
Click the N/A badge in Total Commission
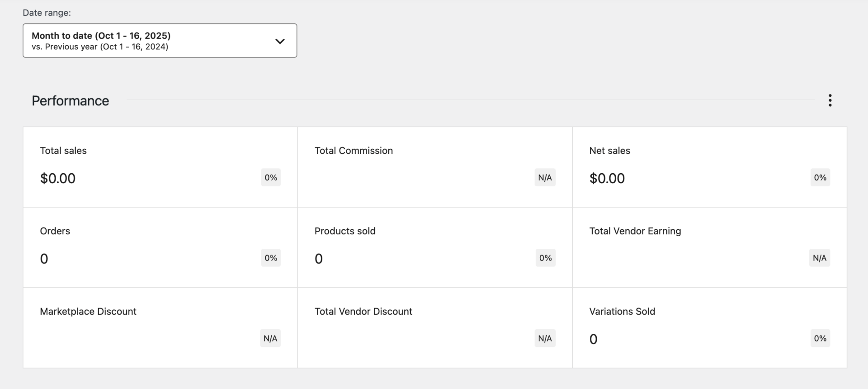pos(545,178)
